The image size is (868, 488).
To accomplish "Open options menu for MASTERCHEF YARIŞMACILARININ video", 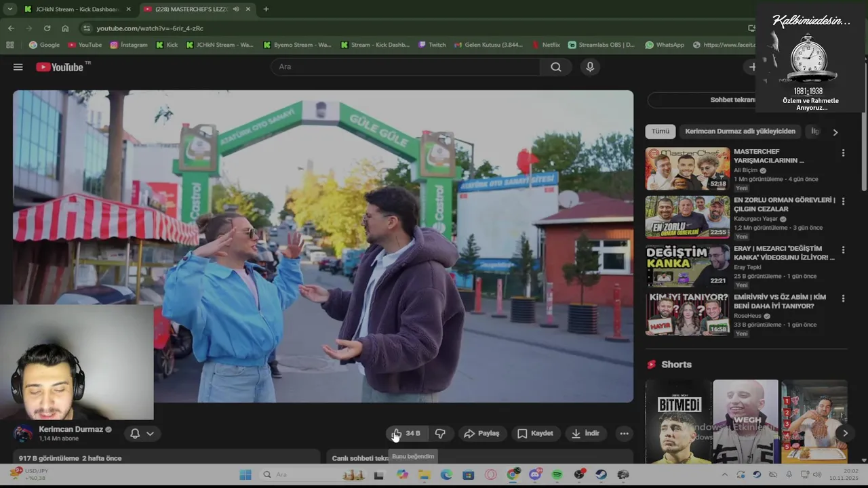I will (843, 153).
